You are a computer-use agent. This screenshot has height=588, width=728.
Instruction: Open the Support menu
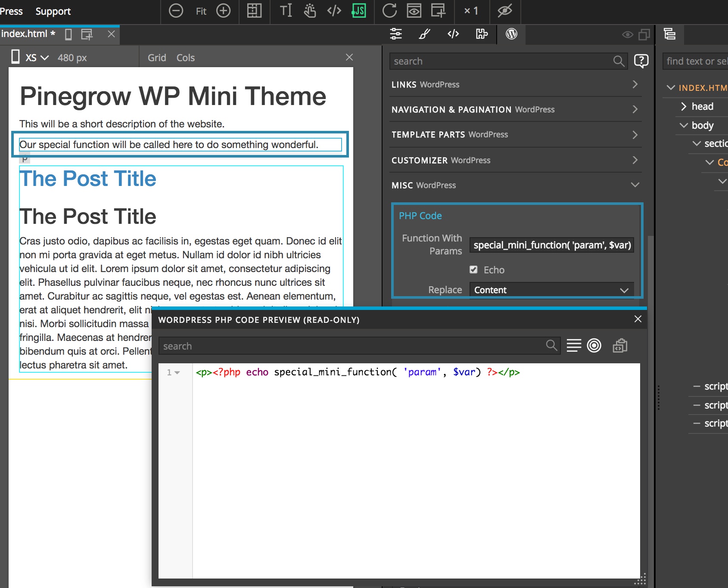(x=53, y=11)
